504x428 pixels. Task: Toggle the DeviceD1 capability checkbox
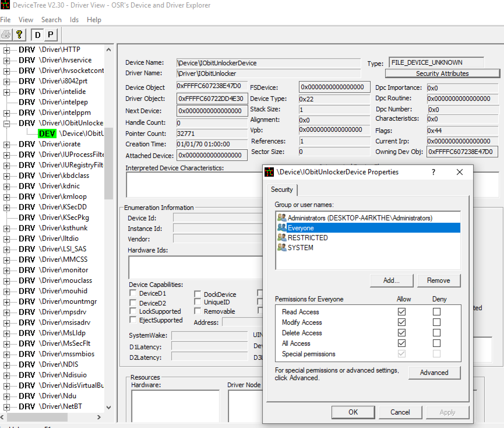click(133, 293)
